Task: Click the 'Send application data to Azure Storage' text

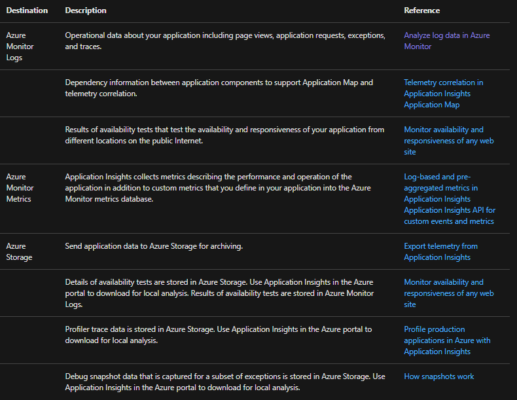Action: (154, 246)
